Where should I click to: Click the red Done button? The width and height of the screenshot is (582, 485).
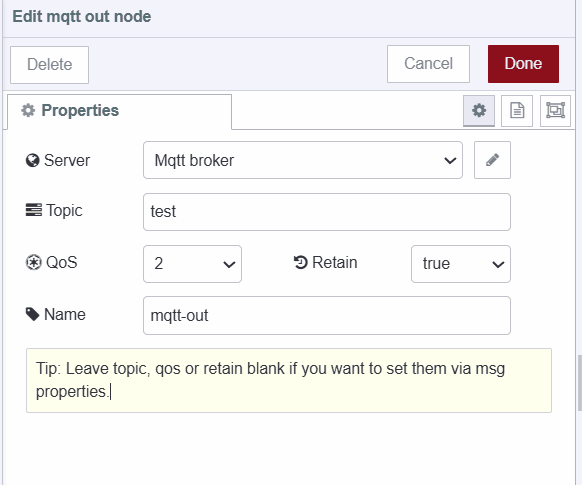point(523,64)
